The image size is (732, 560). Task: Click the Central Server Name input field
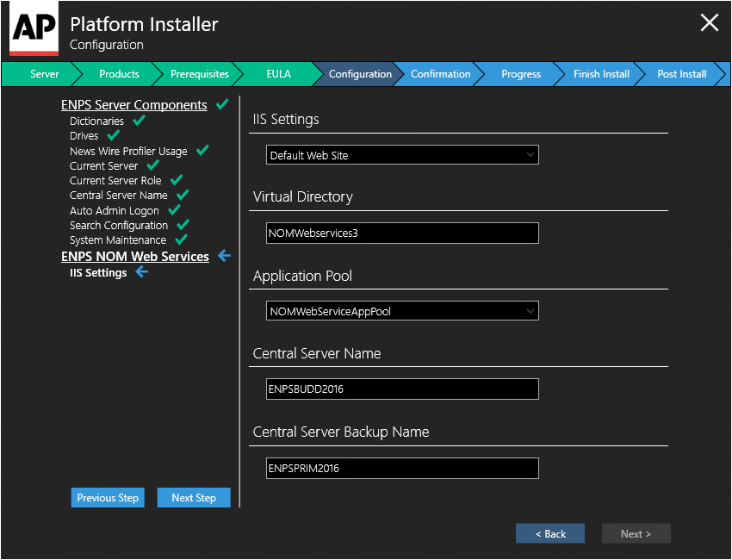(402, 389)
